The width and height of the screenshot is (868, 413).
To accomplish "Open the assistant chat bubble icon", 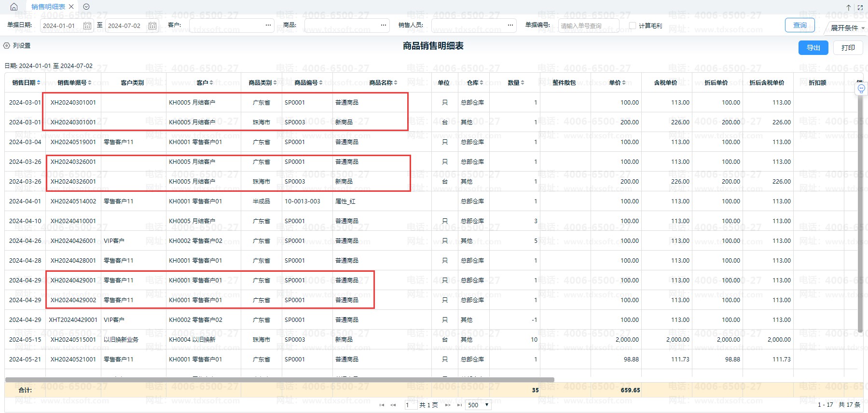I will pyautogui.click(x=861, y=89).
